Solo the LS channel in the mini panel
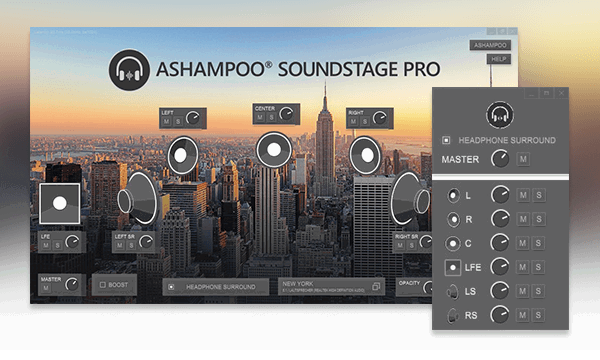 [x=538, y=291]
